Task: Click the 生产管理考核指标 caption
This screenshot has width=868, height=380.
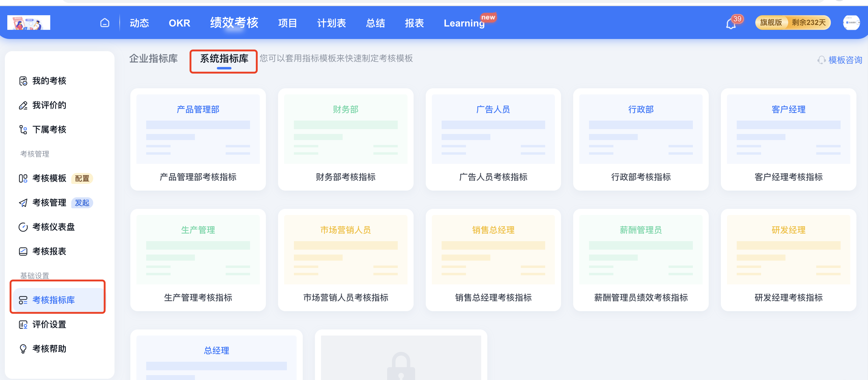Action: click(198, 297)
